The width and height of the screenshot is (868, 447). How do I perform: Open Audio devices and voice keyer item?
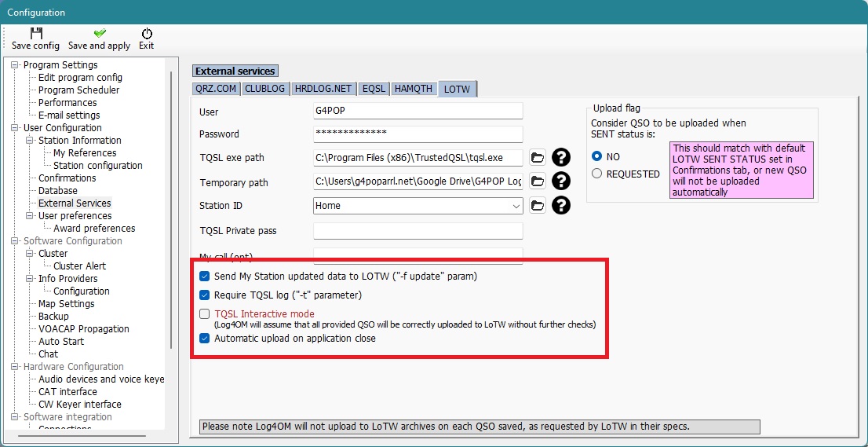pos(101,379)
